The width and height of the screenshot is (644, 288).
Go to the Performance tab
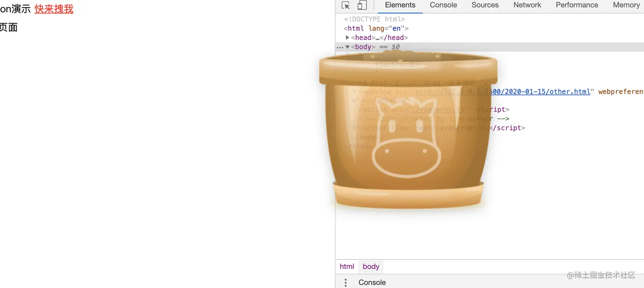pos(577,5)
